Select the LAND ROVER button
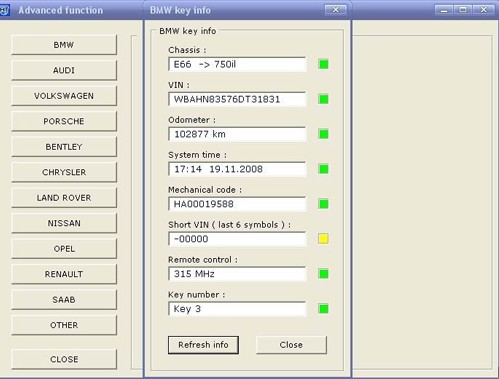This screenshot has height=379, width=499. (64, 198)
